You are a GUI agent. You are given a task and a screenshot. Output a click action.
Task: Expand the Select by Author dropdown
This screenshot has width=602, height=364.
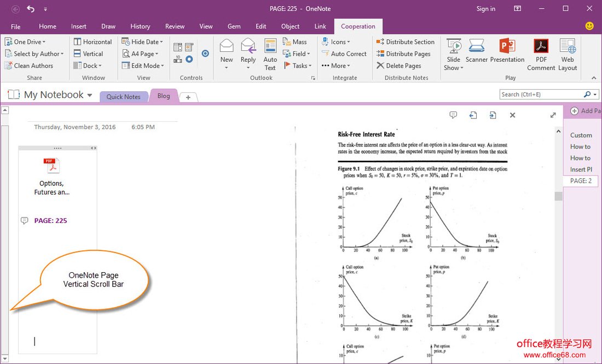[34, 54]
